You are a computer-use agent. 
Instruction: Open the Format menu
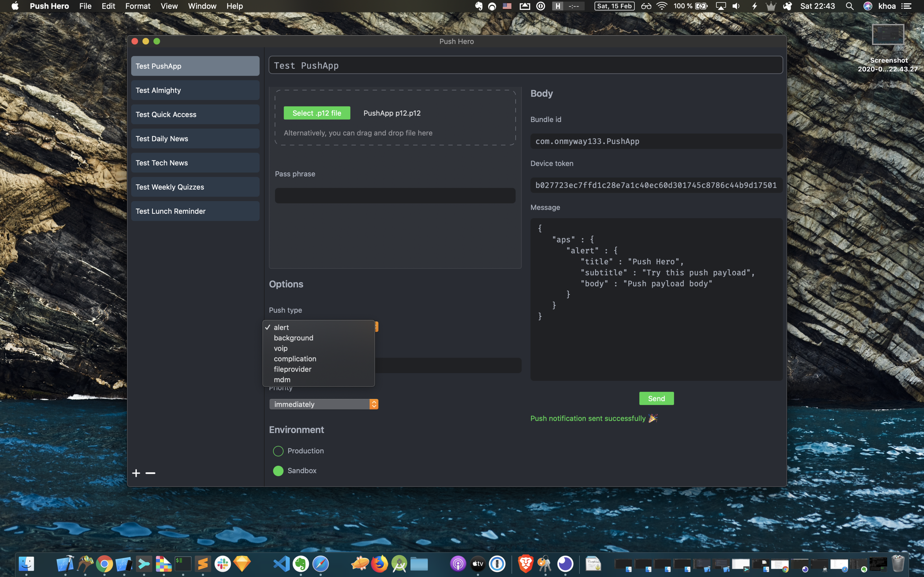tap(137, 6)
